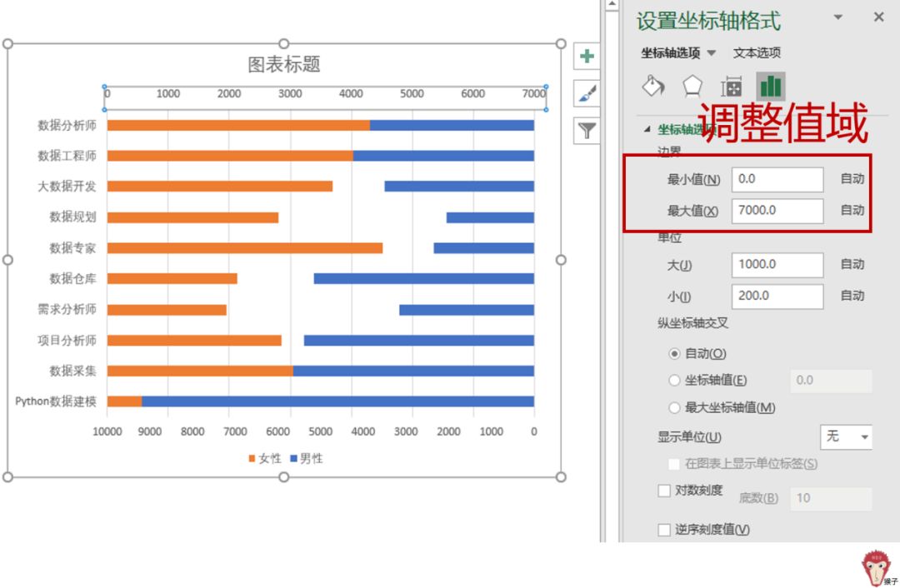Click the top axis label 4000
The image size is (900, 588).
(x=351, y=93)
